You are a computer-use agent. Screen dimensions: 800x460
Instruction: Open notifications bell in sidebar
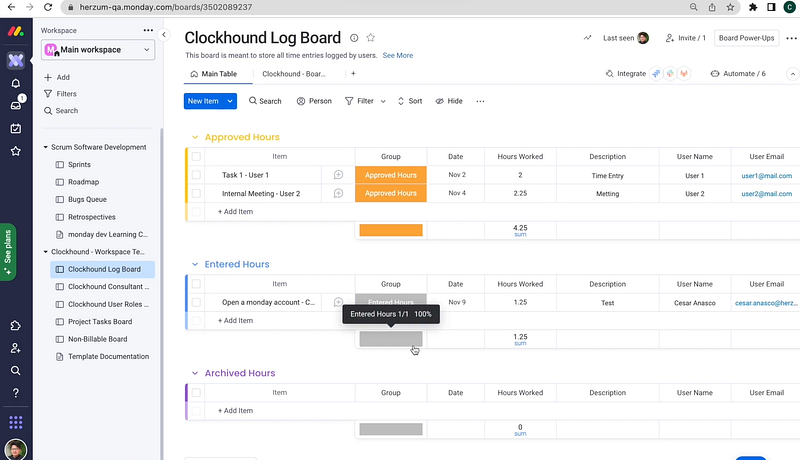tap(16, 83)
